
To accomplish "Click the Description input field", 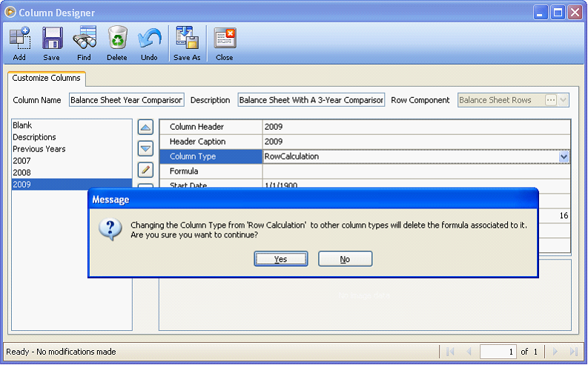I will pos(311,100).
